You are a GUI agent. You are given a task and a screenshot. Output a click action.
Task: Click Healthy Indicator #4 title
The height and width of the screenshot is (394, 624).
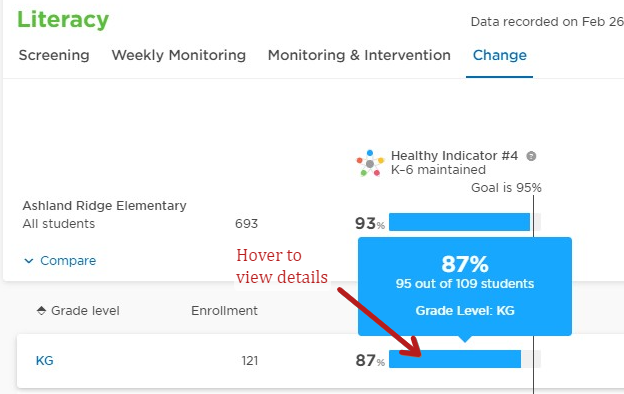point(454,156)
